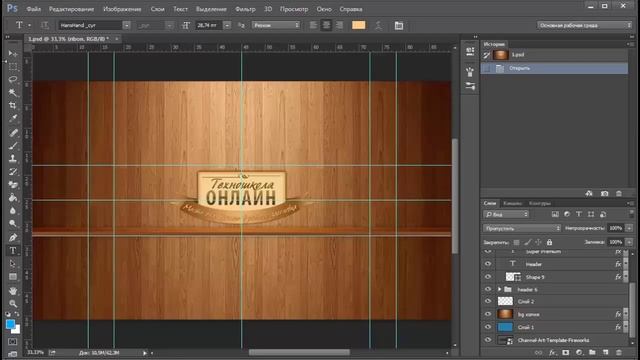Left align text button
The image size is (640, 360).
tap(313, 25)
